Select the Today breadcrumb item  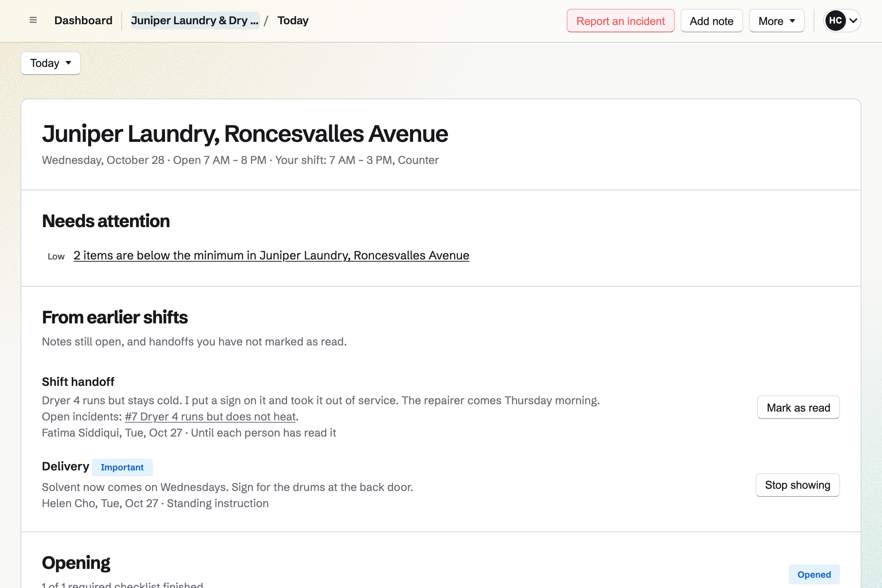tap(293, 20)
